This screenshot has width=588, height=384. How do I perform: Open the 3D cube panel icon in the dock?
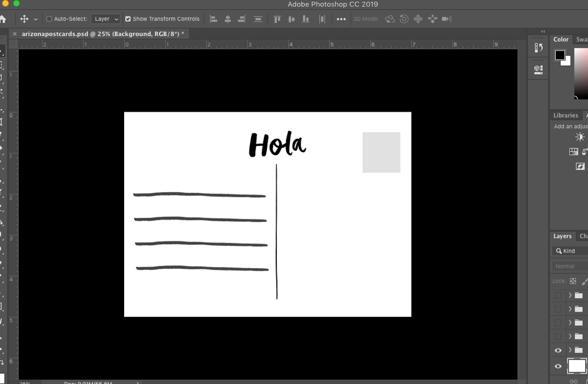[x=539, y=69]
